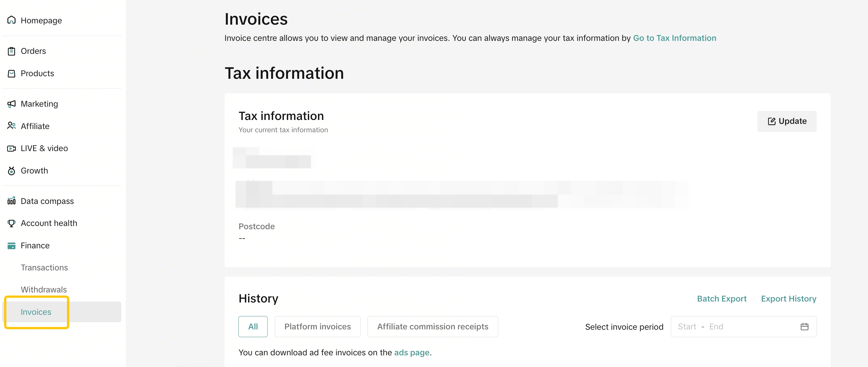Select the All invoices filter tab
This screenshot has height=367, width=868.
pyautogui.click(x=253, y=326)
